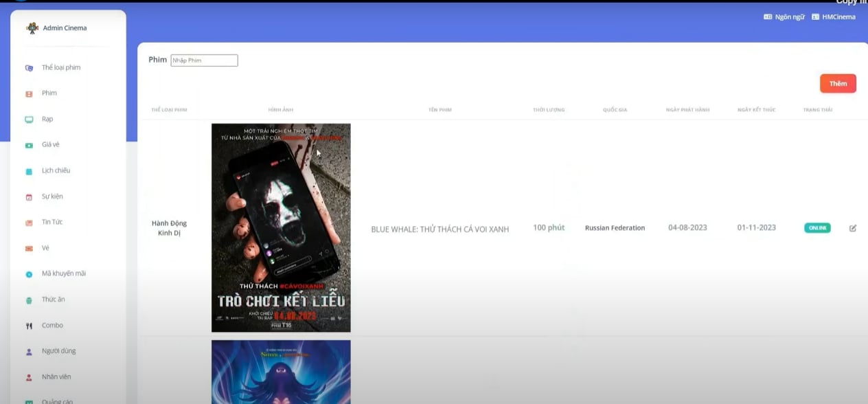Open Nhân viên management
The image size is (868, 404).
(56, 377)
